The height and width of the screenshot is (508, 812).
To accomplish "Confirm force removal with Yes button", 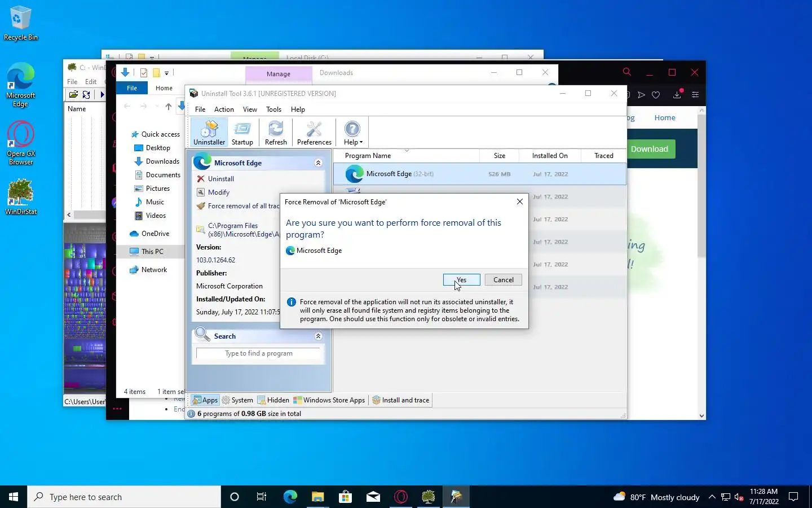I will (x=461, y=280).
